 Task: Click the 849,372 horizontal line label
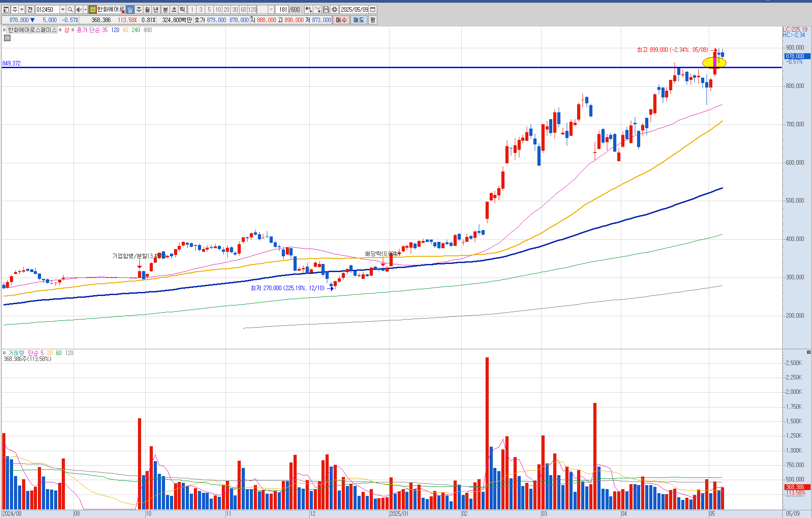pyautogui.click(x=11, y=63)
